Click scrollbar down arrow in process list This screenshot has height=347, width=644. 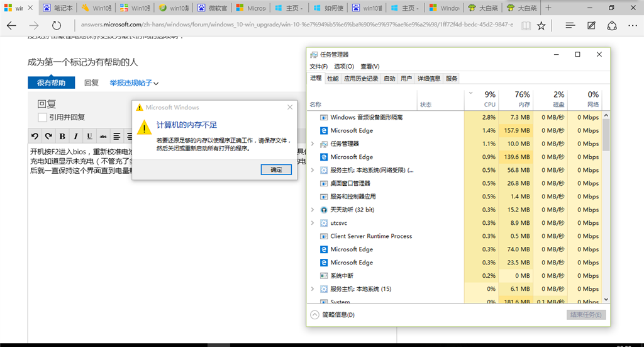(x=606, y=299)
